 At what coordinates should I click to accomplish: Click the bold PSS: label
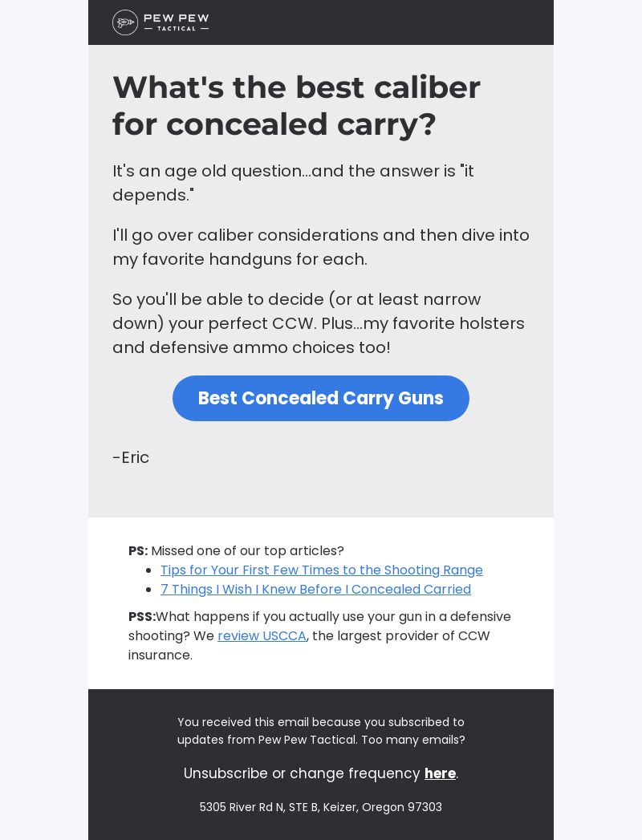(142, 617)
